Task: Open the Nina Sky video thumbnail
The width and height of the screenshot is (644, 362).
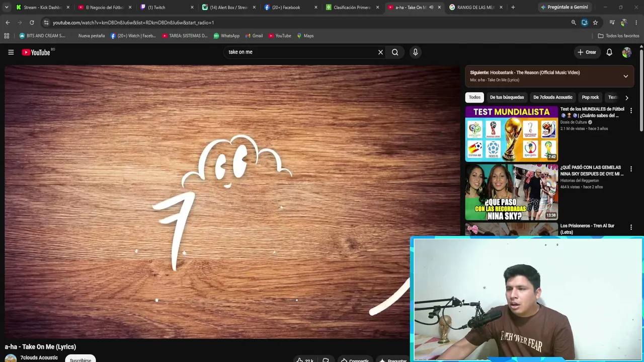Action: coord(512,193)
